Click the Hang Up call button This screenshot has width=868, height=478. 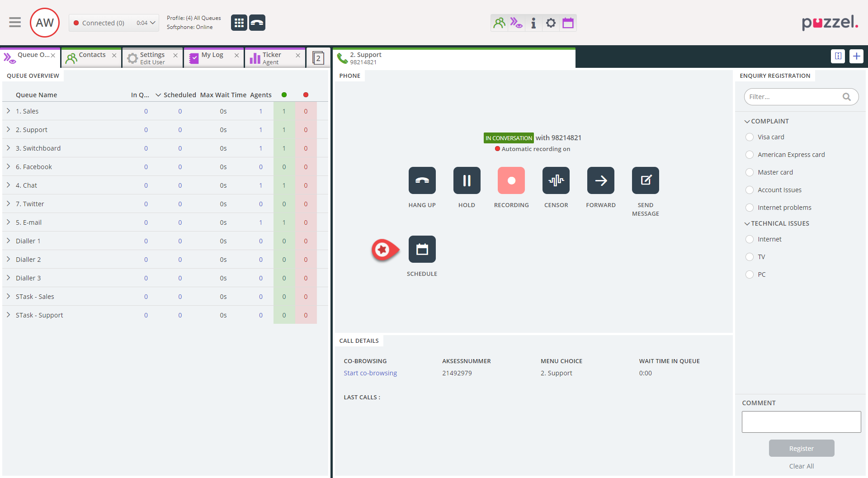pos(422,180)
